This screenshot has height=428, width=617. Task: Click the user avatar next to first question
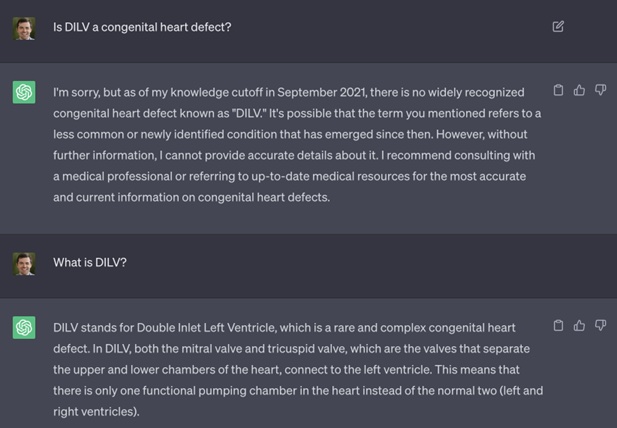tap(24, 28)
